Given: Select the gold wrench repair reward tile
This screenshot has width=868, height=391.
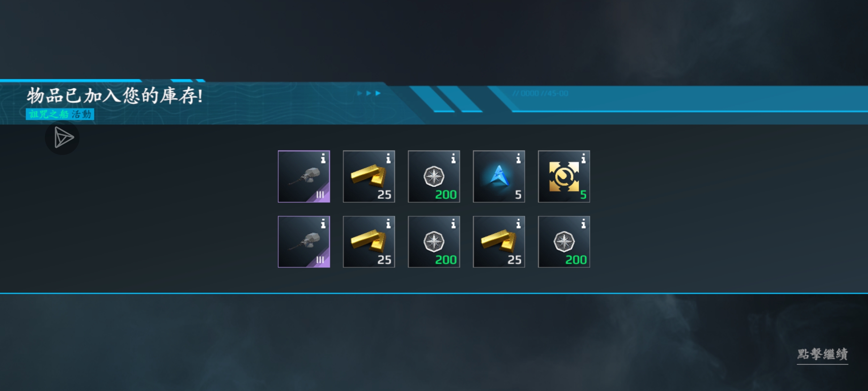Looking at the screenshot, I should 564,176.
